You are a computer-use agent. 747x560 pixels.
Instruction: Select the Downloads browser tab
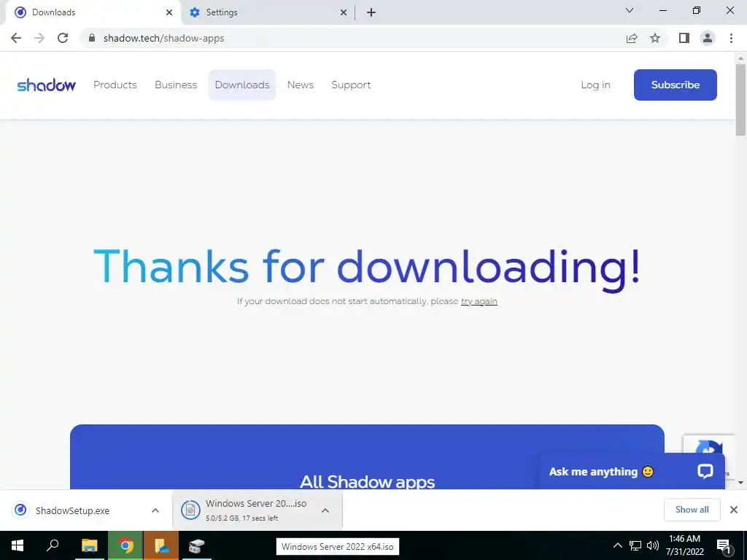(x=93, y=12)
